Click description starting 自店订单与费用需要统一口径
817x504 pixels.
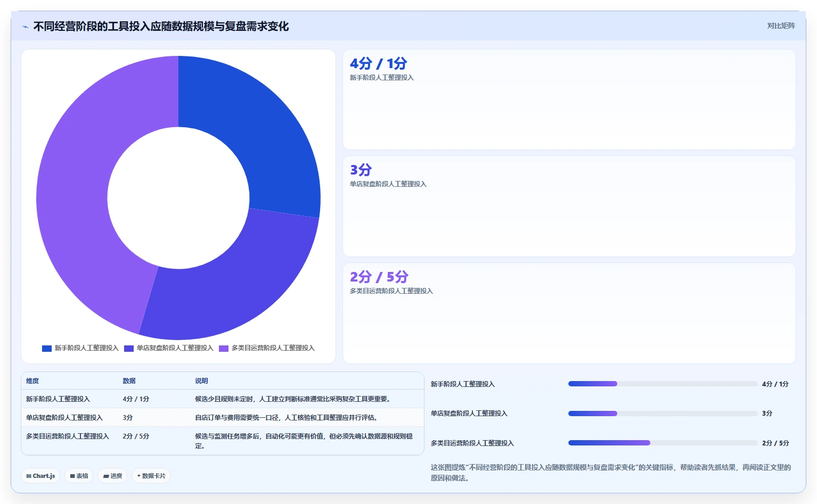point(287,418)
